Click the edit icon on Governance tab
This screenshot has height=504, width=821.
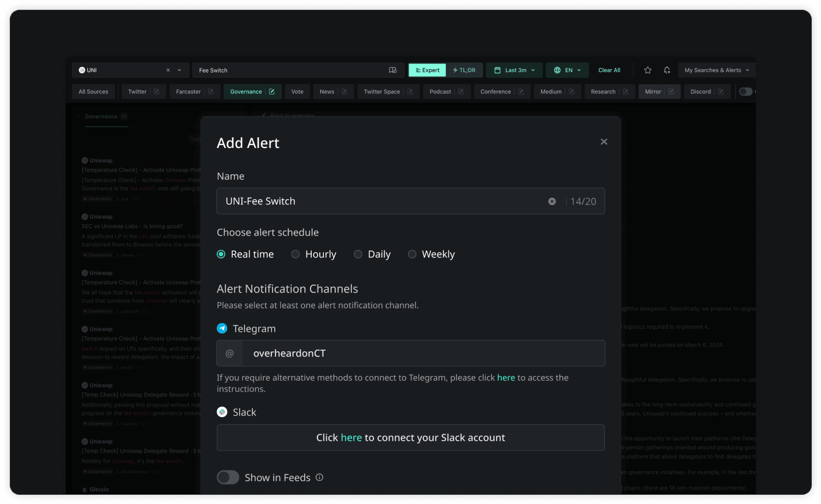(x=272, y=92)
